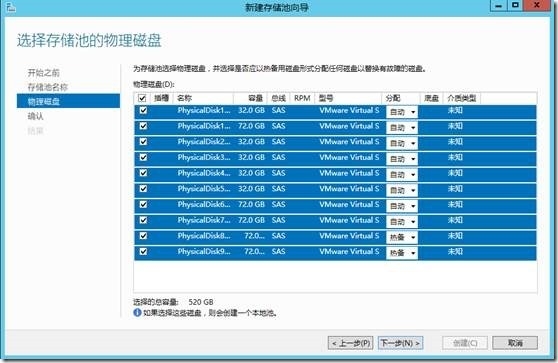
Task: Click the information icon beside the local pool note
Action: [x=137, y=313]
